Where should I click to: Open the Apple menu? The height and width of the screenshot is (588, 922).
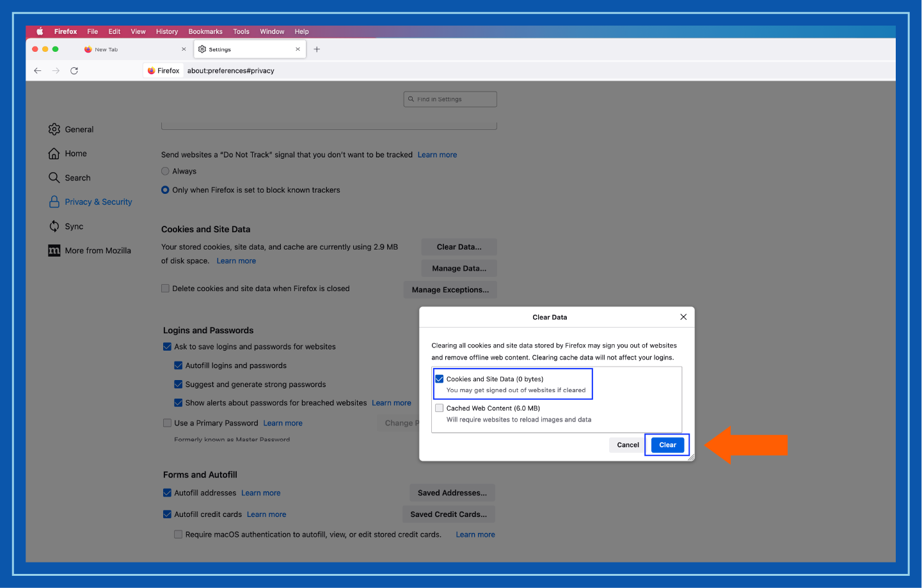tap(39, 31)
